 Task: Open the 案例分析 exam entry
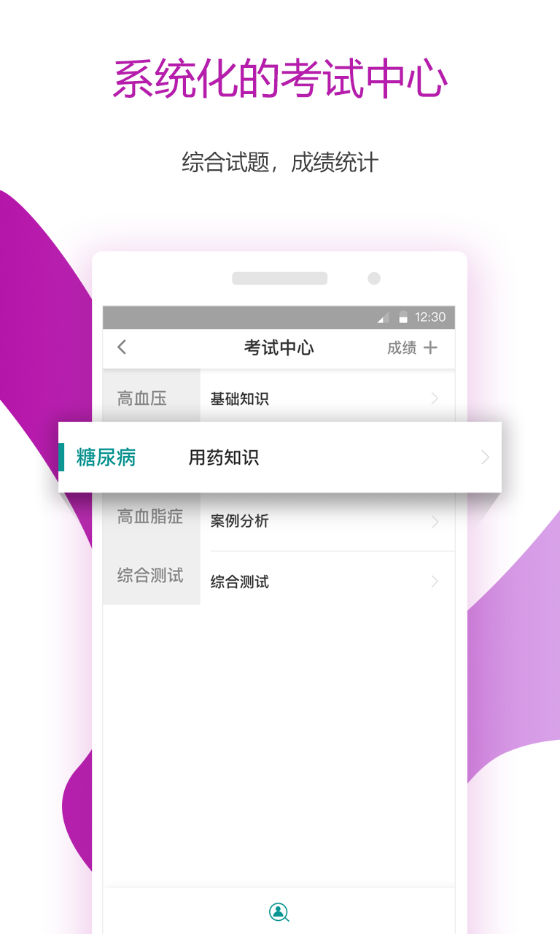coord(240,521)
